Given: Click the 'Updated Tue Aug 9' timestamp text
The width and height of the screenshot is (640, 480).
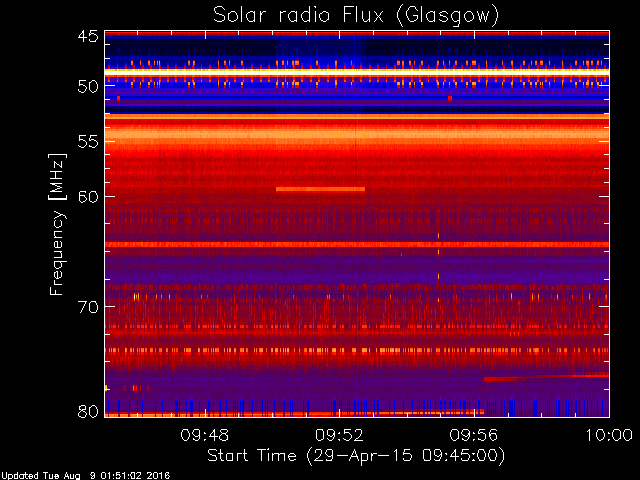Looking at the screenshot, I should pyautogui.click(x=85, y=476).
